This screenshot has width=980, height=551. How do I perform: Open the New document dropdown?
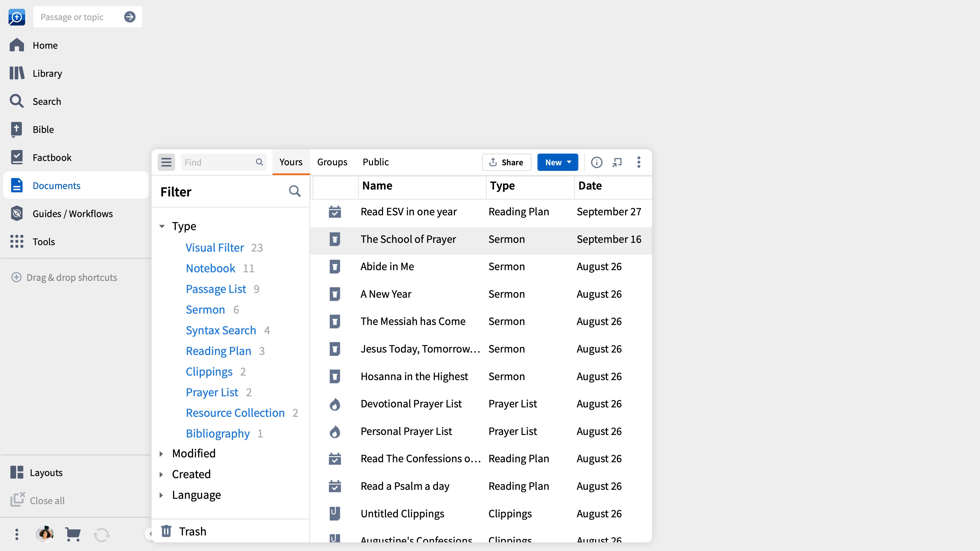[x=558, y=162]
